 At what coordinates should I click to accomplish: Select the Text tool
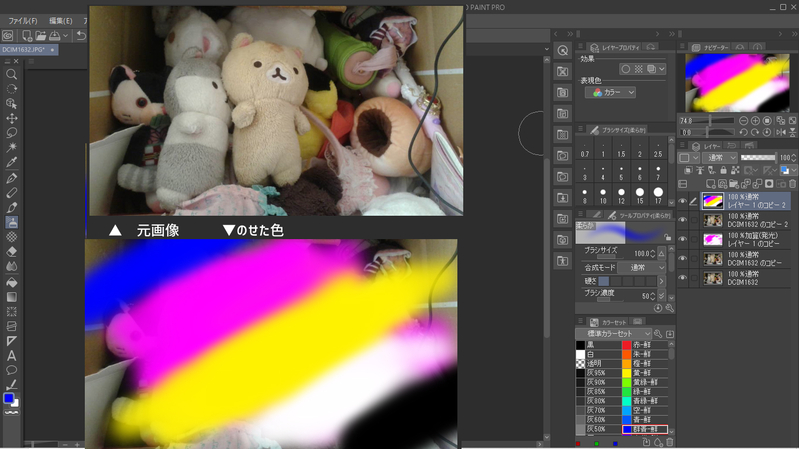[11, 356]
